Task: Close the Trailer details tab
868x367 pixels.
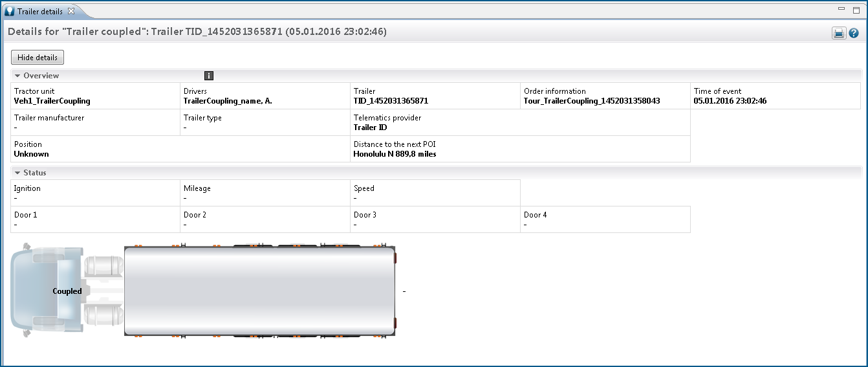Action: [x=71, y=11]
